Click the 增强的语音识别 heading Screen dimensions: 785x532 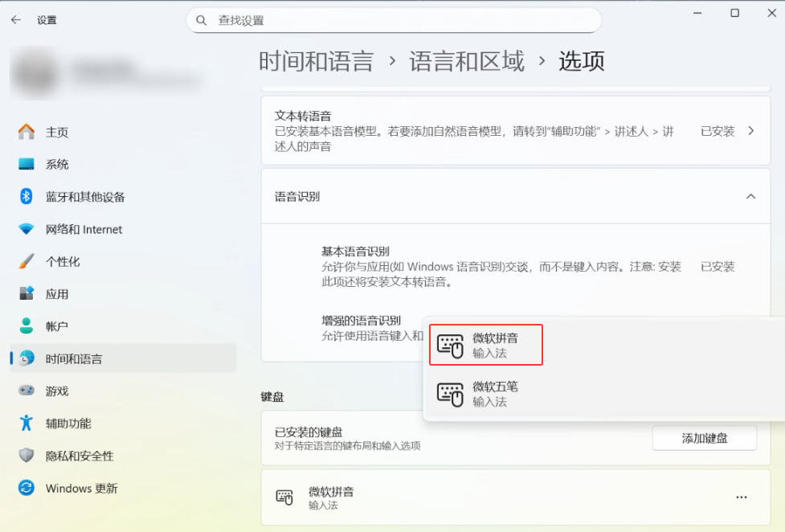pyautogui.click(x=361, y=321)
